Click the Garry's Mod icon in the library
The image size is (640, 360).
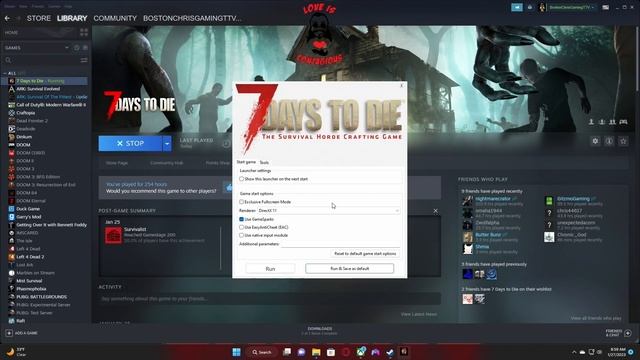coord(11,217)
